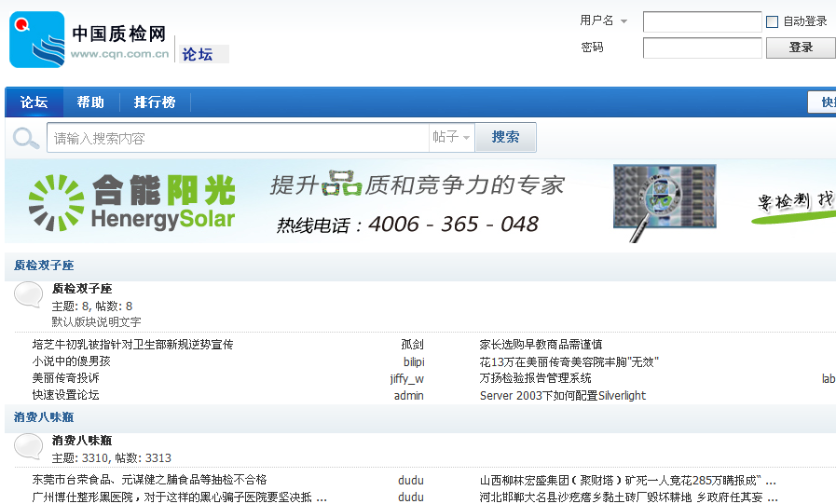Enable the 自动登录 checkbox
836x504 pixels.
pos(772,21)
